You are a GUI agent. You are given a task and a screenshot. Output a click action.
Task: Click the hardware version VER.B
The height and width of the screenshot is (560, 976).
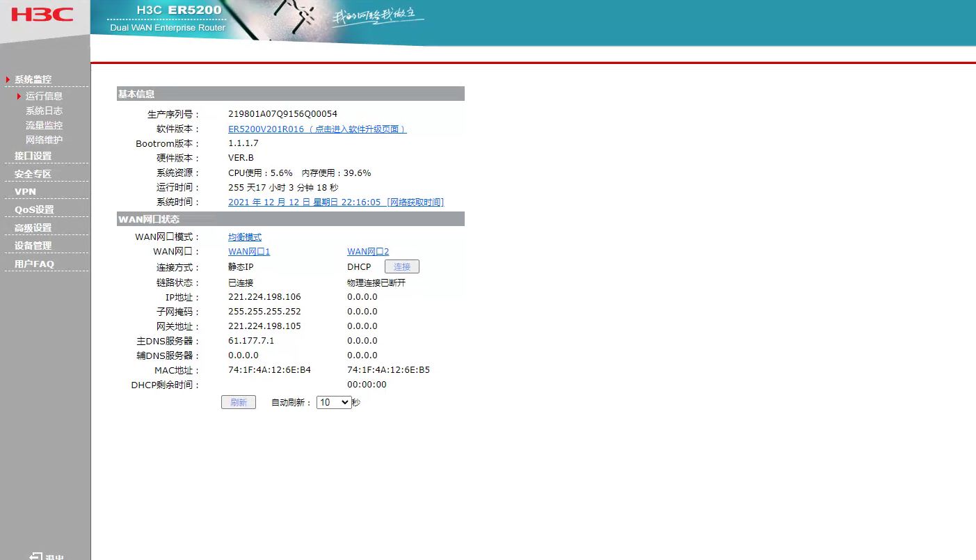coord(241,158)
